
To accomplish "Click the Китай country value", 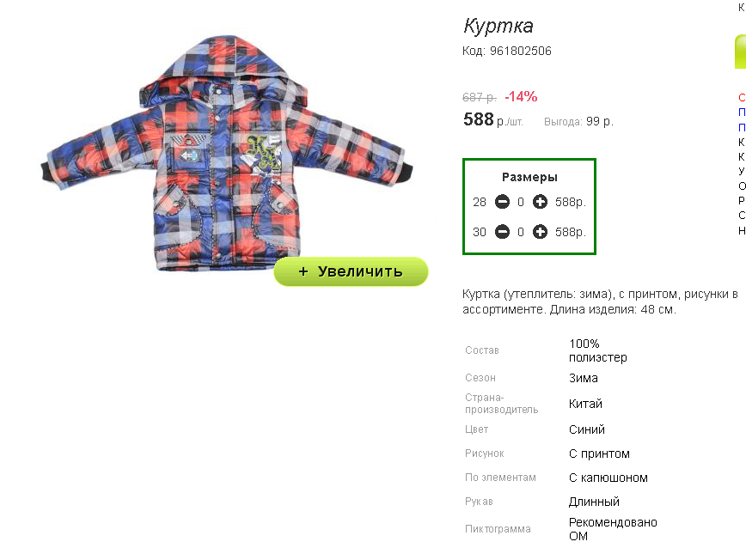I will point(585,404).
